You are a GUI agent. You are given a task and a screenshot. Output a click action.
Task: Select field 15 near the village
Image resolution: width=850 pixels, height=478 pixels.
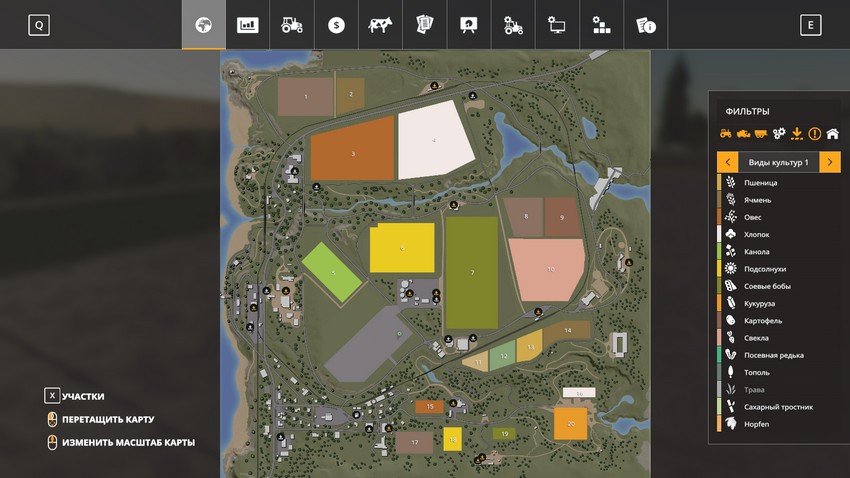point(429,406)
